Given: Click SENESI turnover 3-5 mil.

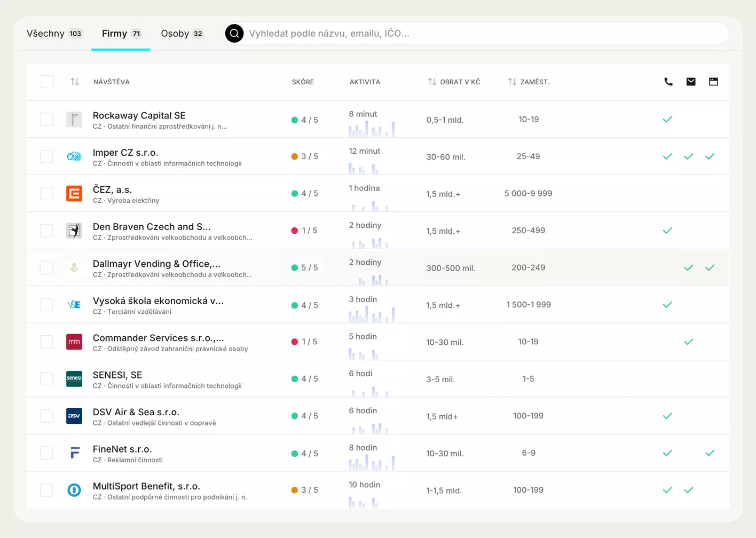Looking at the screenshot, I should pyautogui.click(x=440, y=379).
